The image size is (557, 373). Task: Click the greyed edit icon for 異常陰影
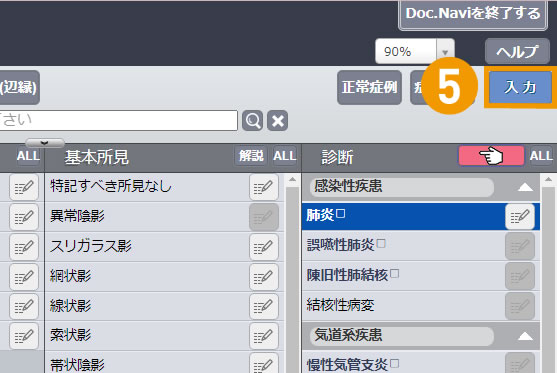point(264,217)
